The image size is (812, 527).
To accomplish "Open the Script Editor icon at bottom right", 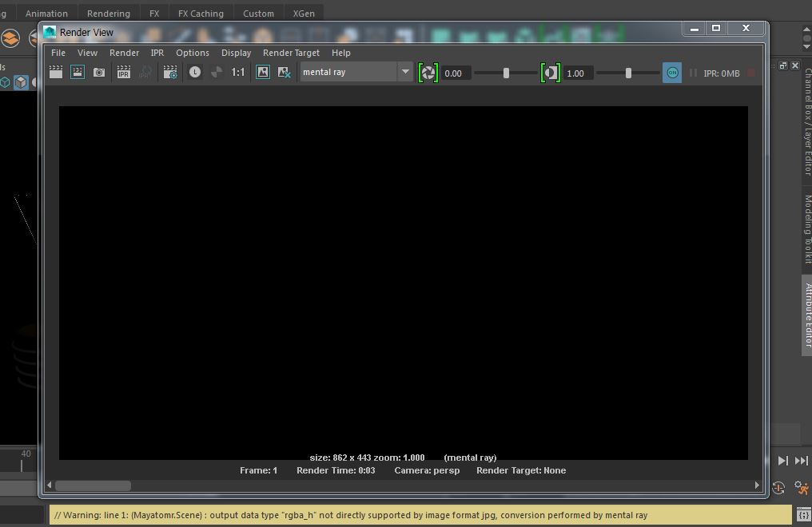I will [x=804, y=514].
